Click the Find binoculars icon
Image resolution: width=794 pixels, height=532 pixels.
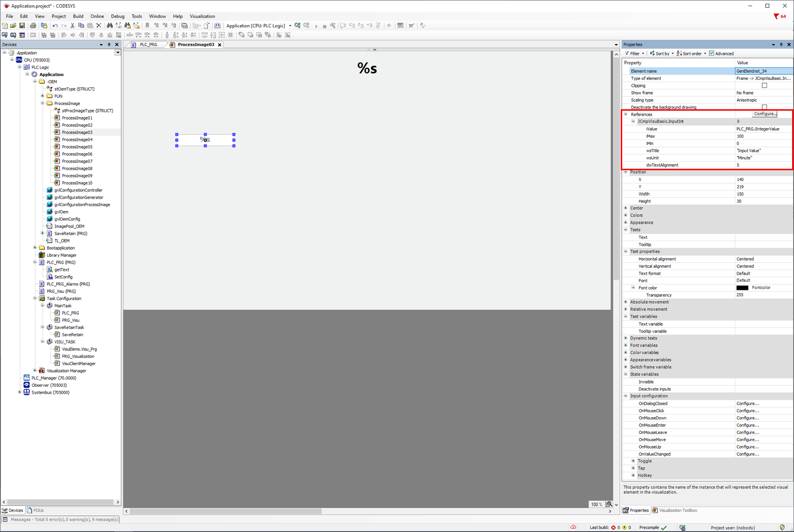click(x=110, y=26)
